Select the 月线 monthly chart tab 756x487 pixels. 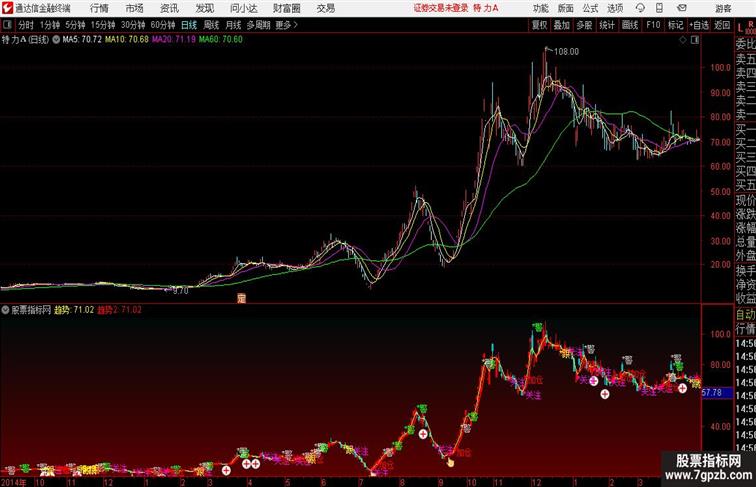tap(233, 25)
